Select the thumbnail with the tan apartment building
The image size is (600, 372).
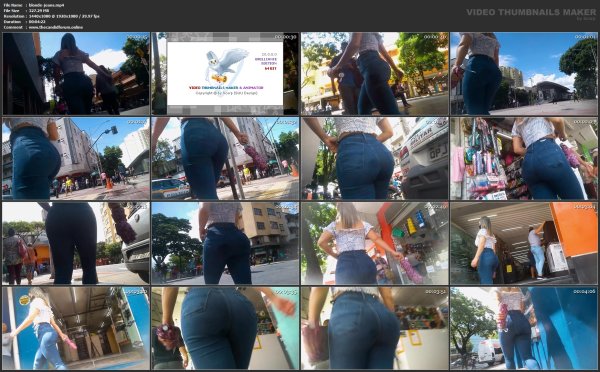(x=225, y=243)
